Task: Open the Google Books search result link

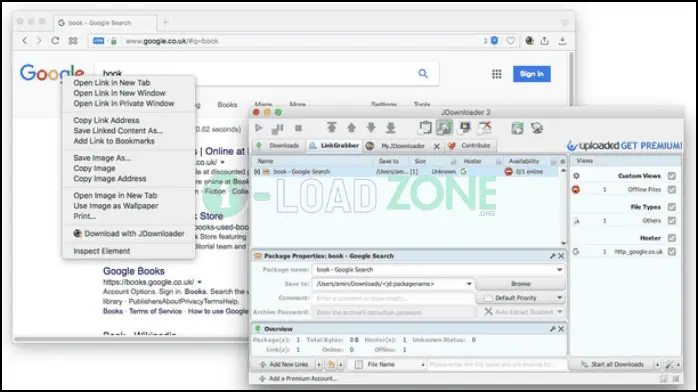Action: click(x=134, y=271)
